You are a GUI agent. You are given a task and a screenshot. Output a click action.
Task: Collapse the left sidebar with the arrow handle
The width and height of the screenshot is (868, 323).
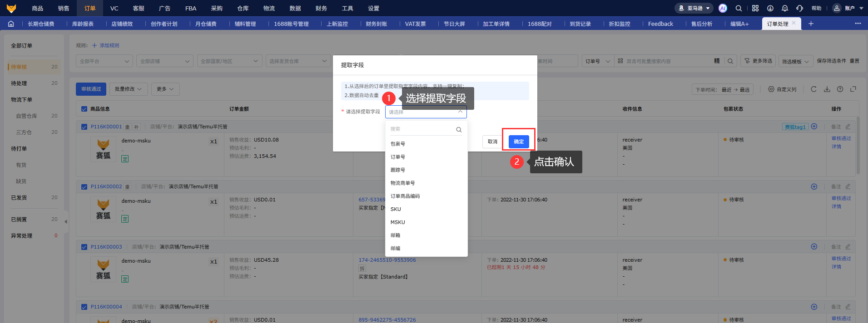click(66, 222)
